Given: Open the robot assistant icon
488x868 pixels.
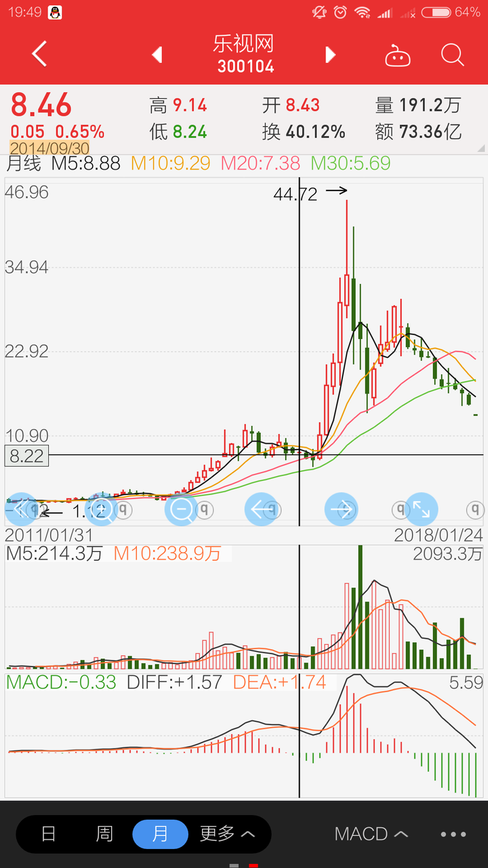Looking at the screenshot, I should click(x=398, y=55).
